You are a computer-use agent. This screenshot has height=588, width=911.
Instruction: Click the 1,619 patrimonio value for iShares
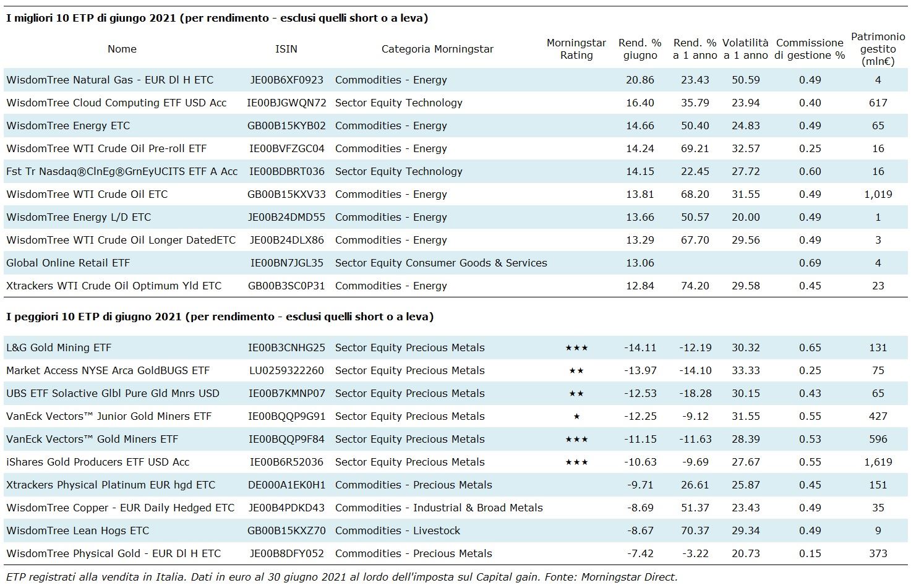(878, 462)
